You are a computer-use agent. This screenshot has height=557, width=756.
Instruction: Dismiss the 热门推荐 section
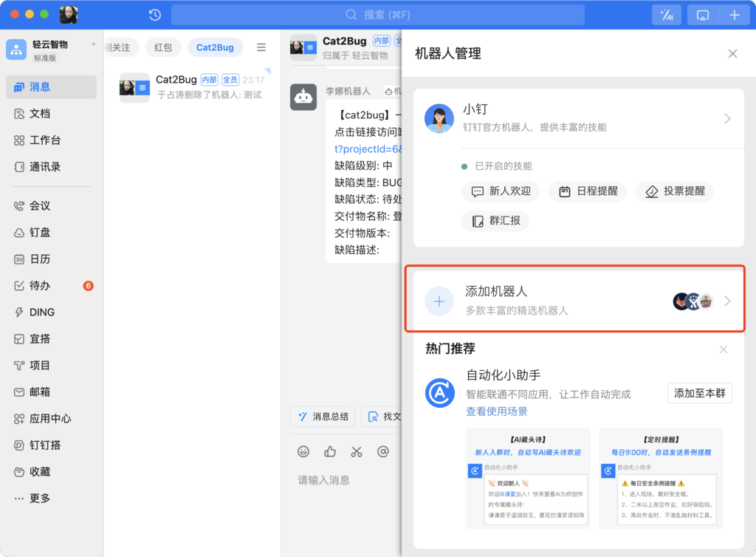724,349
